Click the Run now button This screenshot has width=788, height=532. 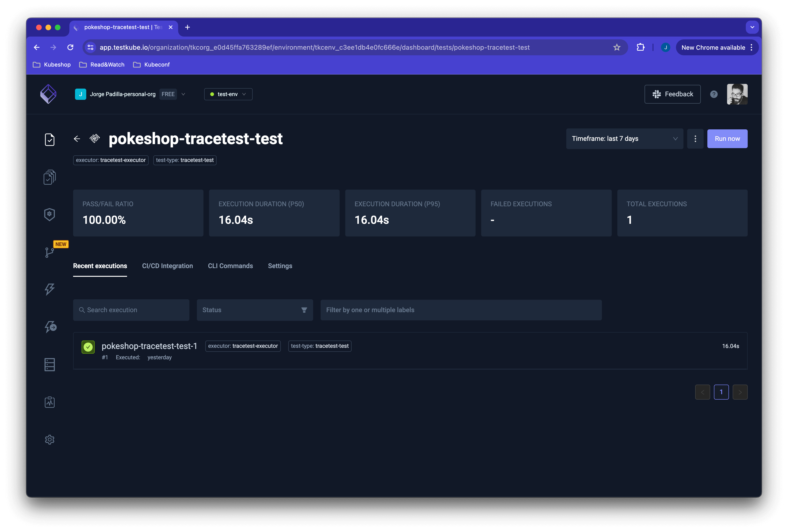727,139
